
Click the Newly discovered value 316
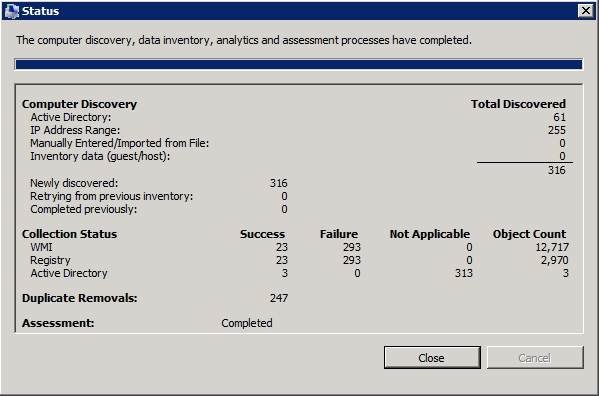[278, 183]
